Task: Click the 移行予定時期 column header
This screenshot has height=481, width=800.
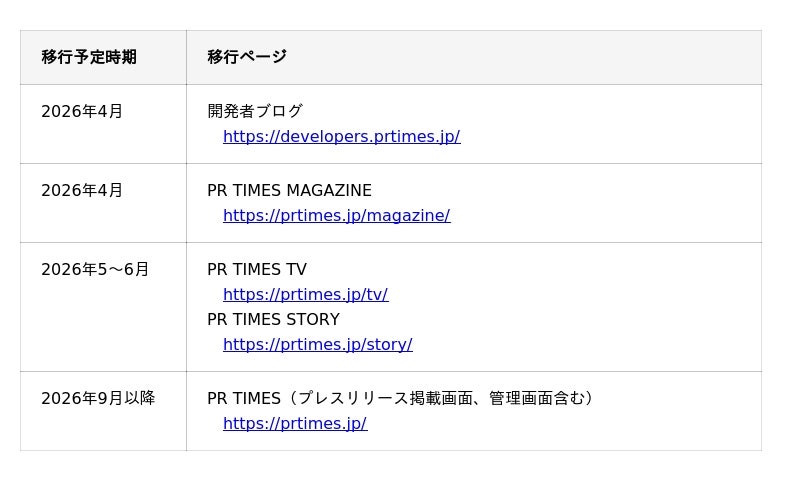Action: [89, 57]
